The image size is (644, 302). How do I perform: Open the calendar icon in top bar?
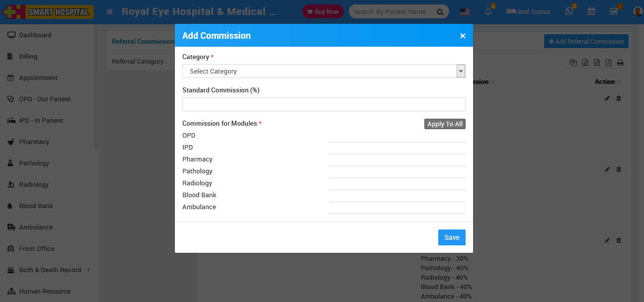pyautogui.click(x=591, y=11)
